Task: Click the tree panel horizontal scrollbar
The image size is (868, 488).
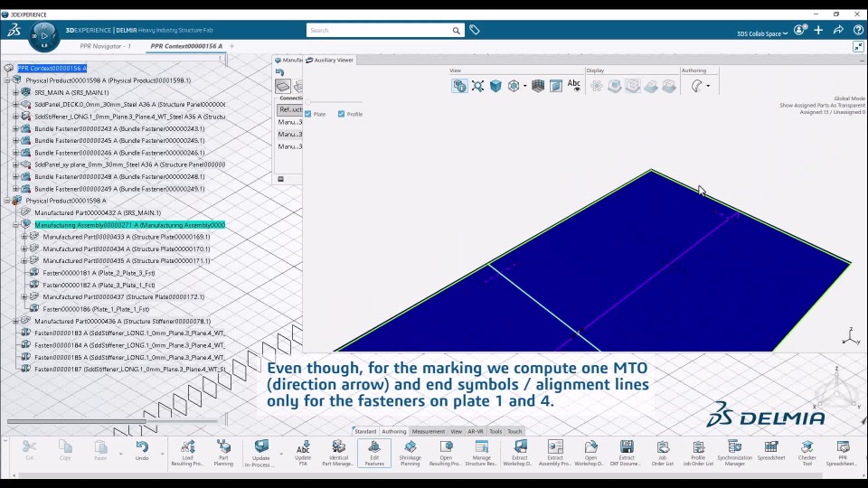Action: 76,422
